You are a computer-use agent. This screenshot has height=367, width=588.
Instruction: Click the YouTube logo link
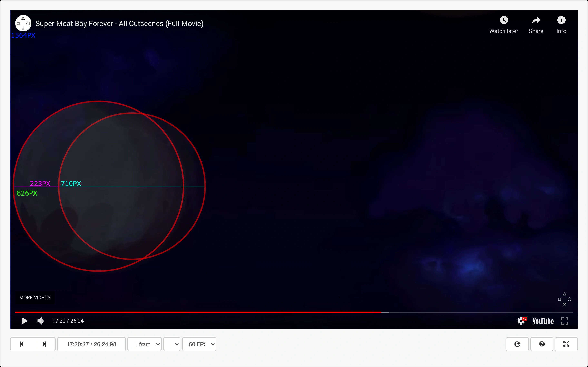543,321
